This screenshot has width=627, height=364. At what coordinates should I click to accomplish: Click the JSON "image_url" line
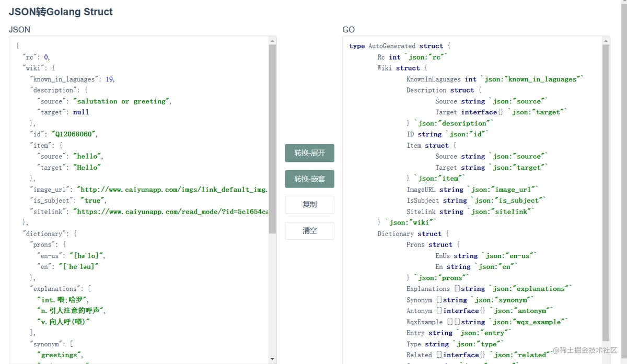(x=148, y=190)
